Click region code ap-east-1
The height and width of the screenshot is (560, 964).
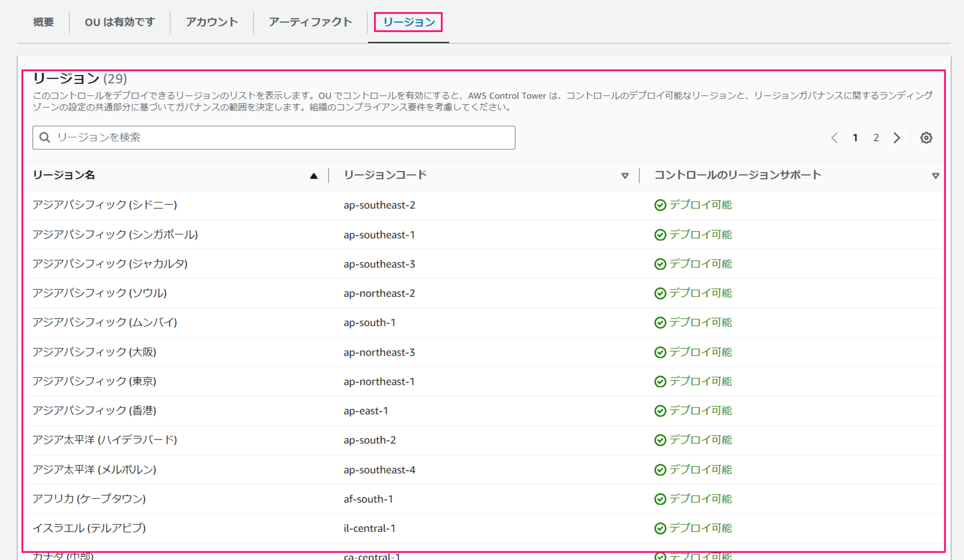tap(366, 411)
